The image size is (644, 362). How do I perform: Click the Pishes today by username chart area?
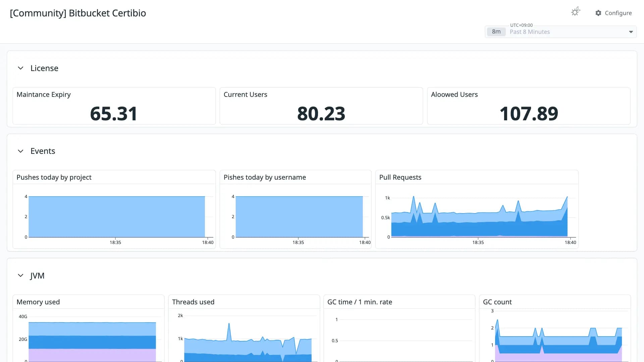[299, 217]
